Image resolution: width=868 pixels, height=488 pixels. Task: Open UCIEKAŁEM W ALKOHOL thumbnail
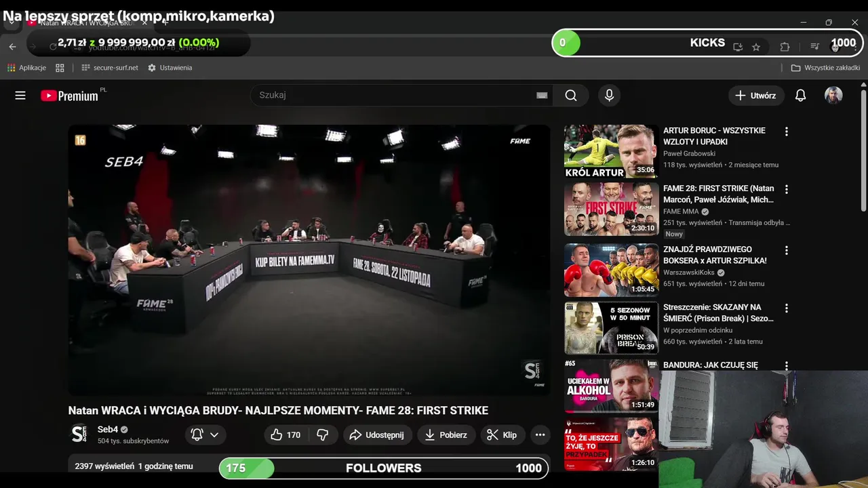pos(611,385)
